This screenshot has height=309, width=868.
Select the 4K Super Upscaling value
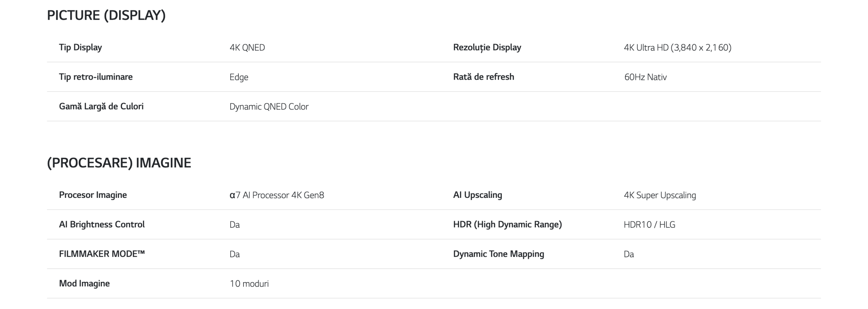tap(660, 195)
